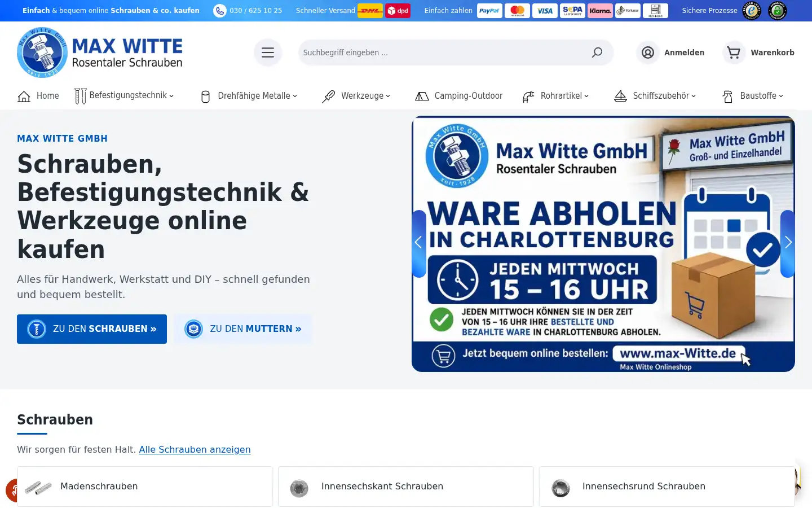Click the Anmelden login link
This screenshot has width=812, height=508.
coord(684,52)
